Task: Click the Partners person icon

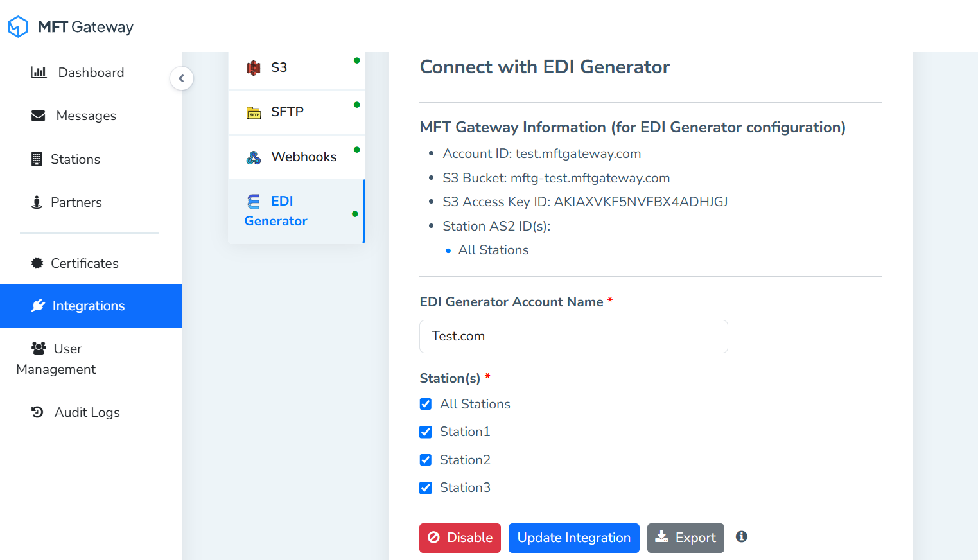Action: click(x=37, y=202)
